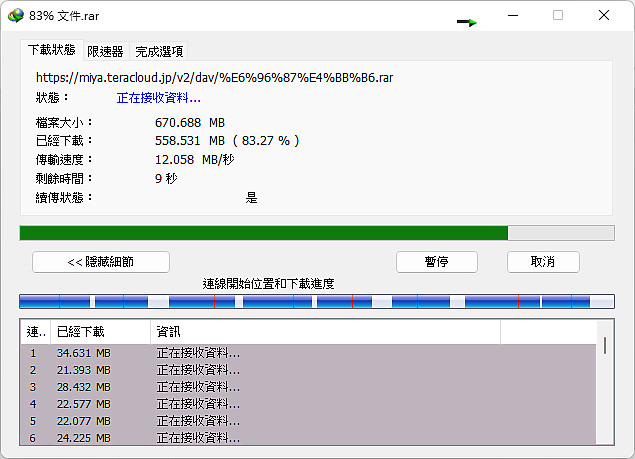Click the 資訊 column header

point(326,332)
